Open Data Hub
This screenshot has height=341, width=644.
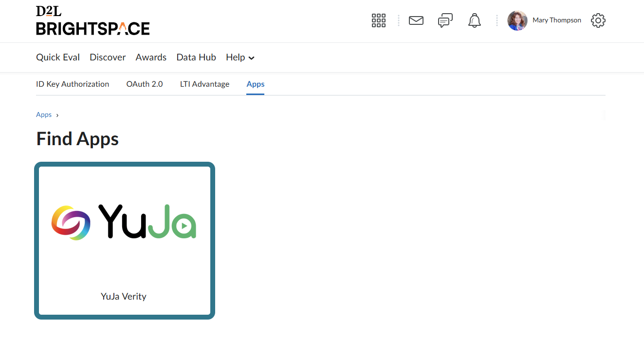click(x=196, y=57)
